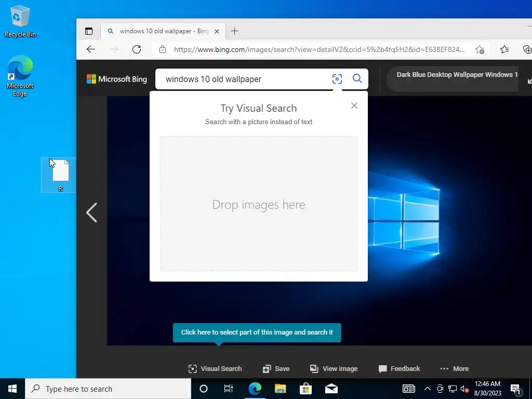Open Cortana circle icon on taskbar
532x399 pixels.
(204, 389)
